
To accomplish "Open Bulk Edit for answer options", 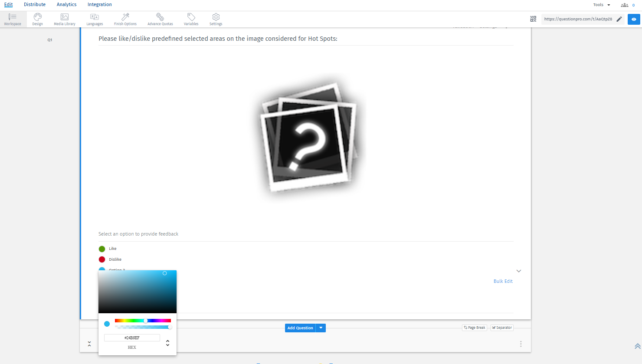I will click(x=503, y=281).
